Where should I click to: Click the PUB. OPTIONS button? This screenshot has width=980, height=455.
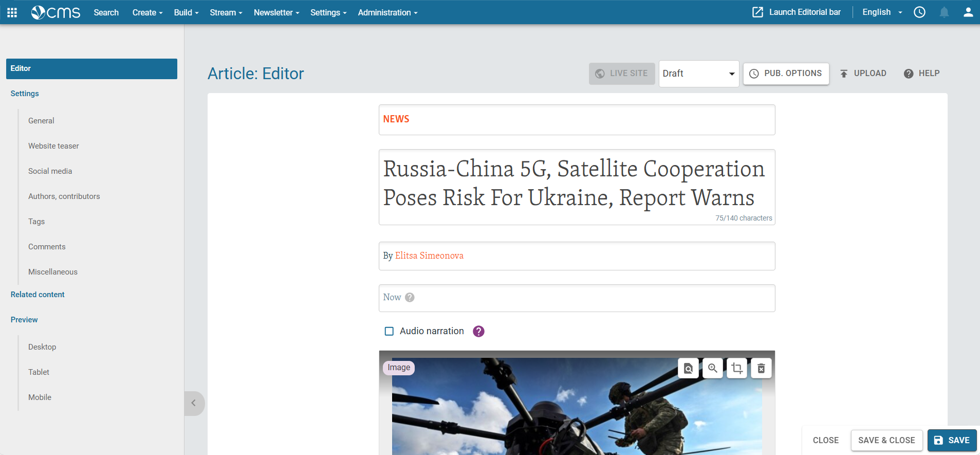786,74
